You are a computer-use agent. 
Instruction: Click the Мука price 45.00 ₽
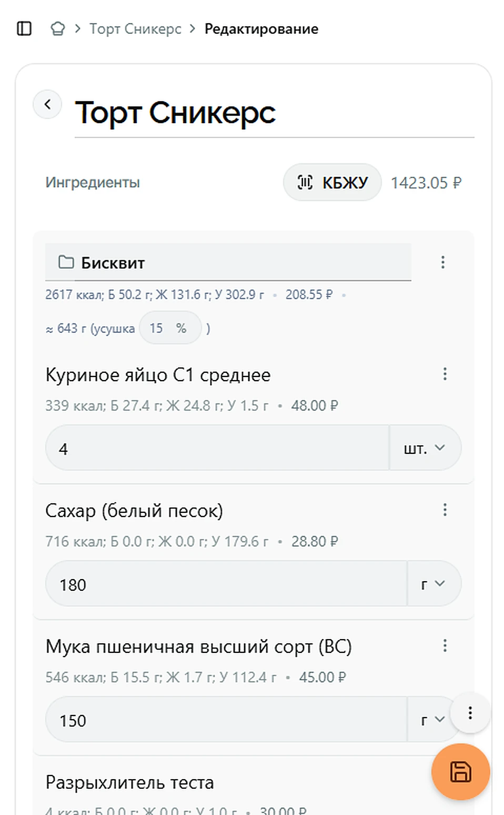[x=322, y=677]
